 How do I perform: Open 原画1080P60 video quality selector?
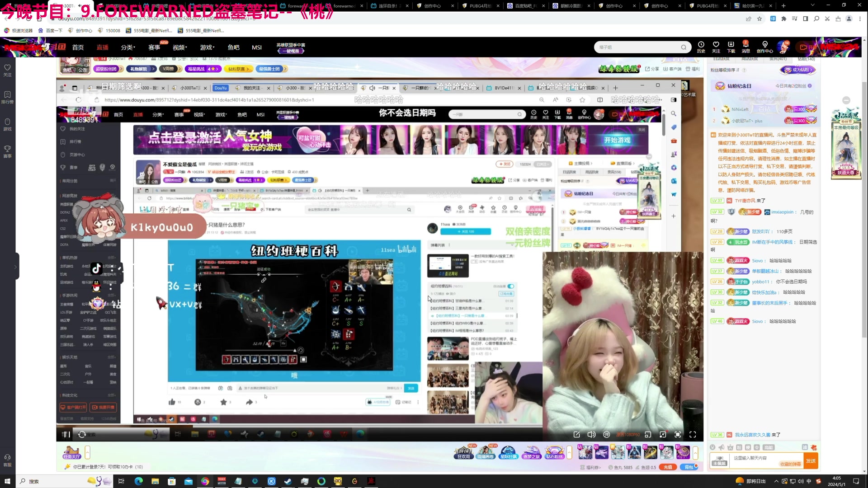[x=628, y=434]
